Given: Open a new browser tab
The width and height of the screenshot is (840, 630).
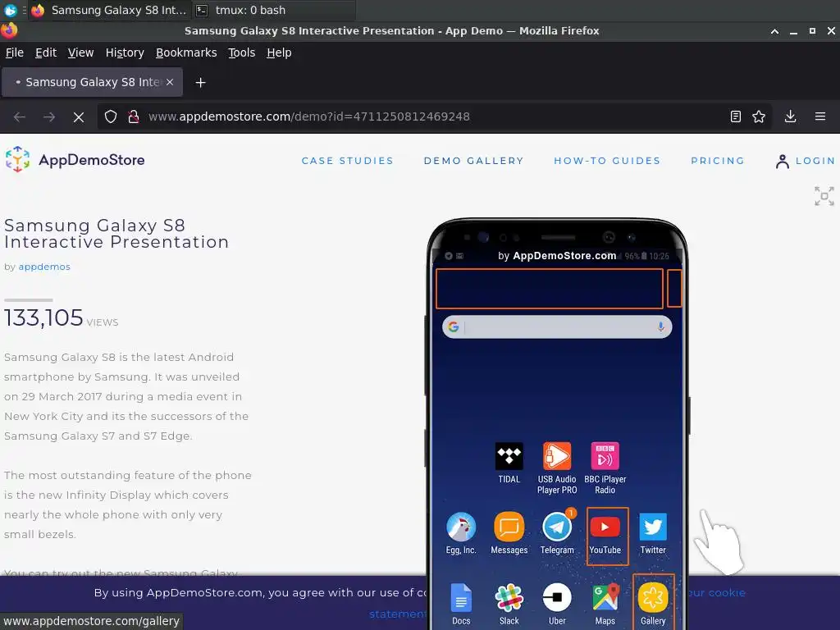Looking at the screenshot, I should [200, 83].
